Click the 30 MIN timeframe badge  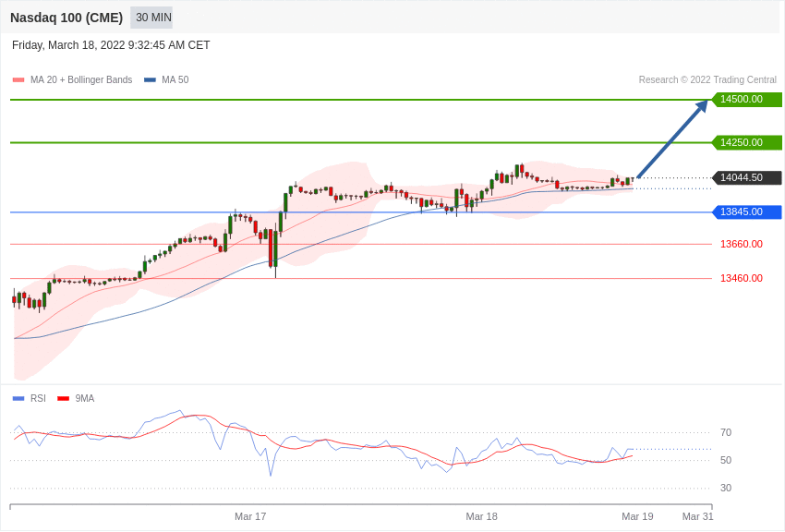coord(151,18)
